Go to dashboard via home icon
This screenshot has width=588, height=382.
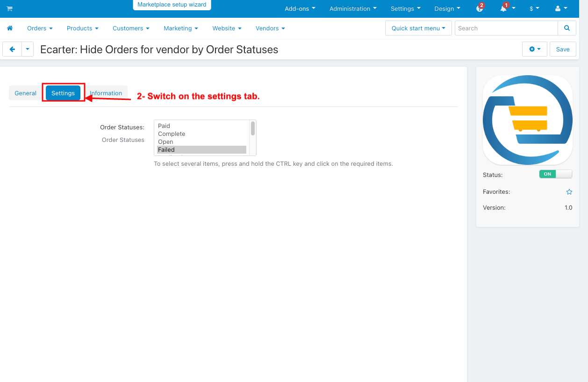click(10, 28)
